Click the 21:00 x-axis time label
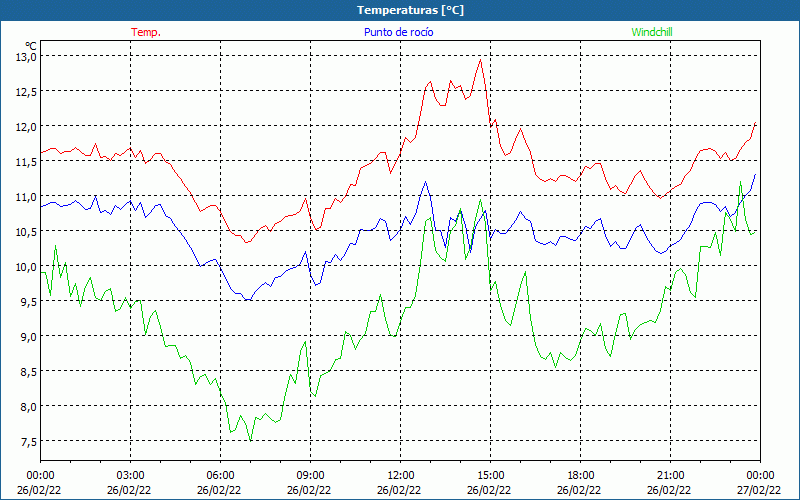 [670, 476]
